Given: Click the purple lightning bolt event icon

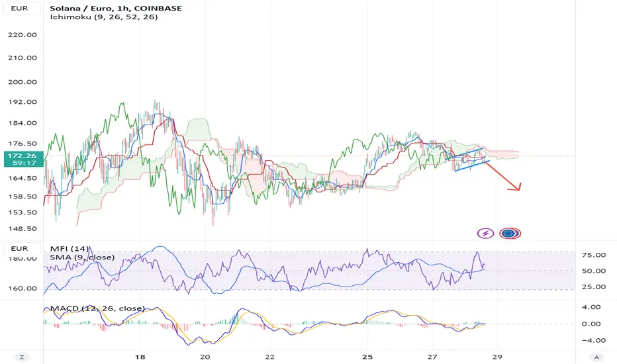Looking at the screenshot, I should click(485, 234).
